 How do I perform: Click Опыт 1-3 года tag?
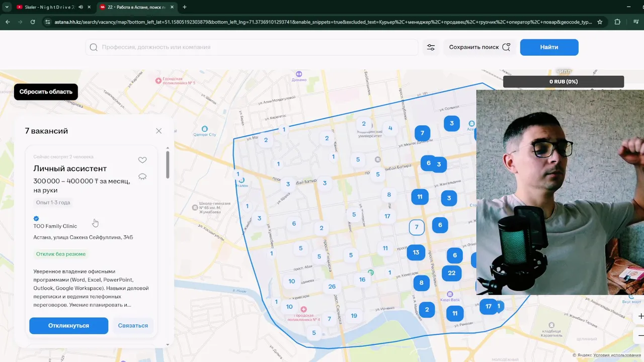coord(53,203)
